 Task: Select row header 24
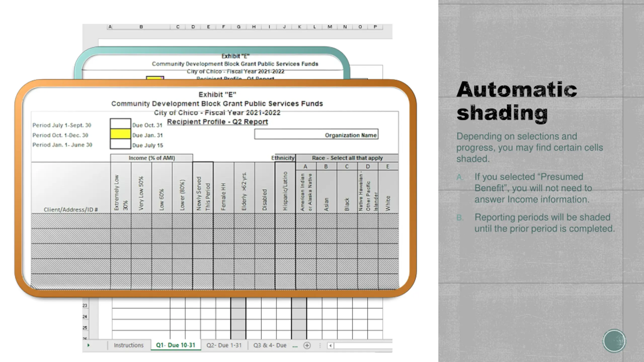[x=85, y=316]
